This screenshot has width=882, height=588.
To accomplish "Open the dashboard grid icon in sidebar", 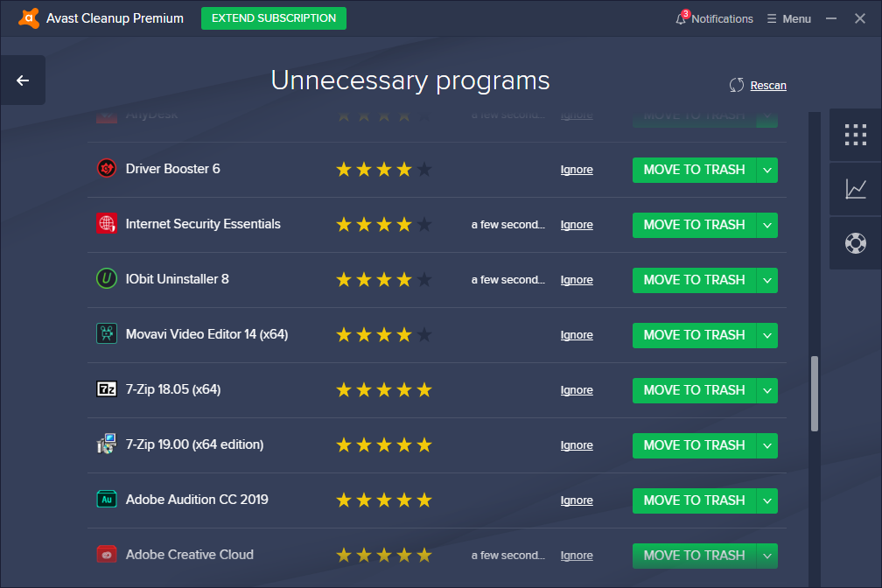I will pos(855,135).
